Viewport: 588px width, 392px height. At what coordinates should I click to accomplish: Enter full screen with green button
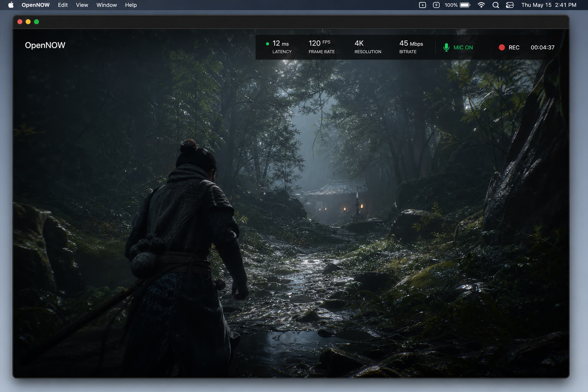[36, 22]
